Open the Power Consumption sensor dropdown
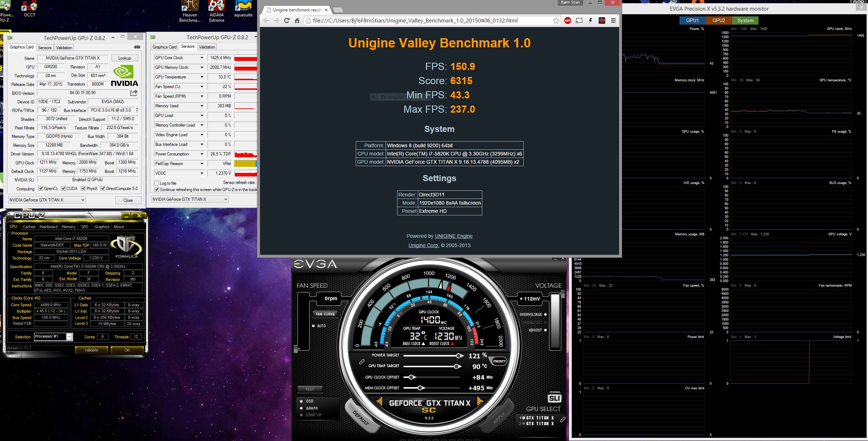Viewport: 868px width, 441px height. click(202, 154)
